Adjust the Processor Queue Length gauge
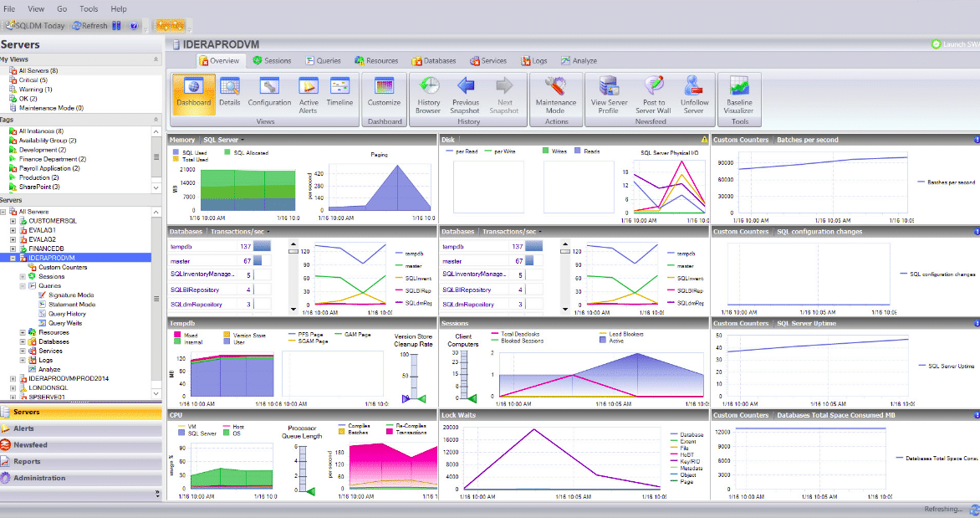The width and height of the screenshot is (980, 518). click(x=304, y=469)
